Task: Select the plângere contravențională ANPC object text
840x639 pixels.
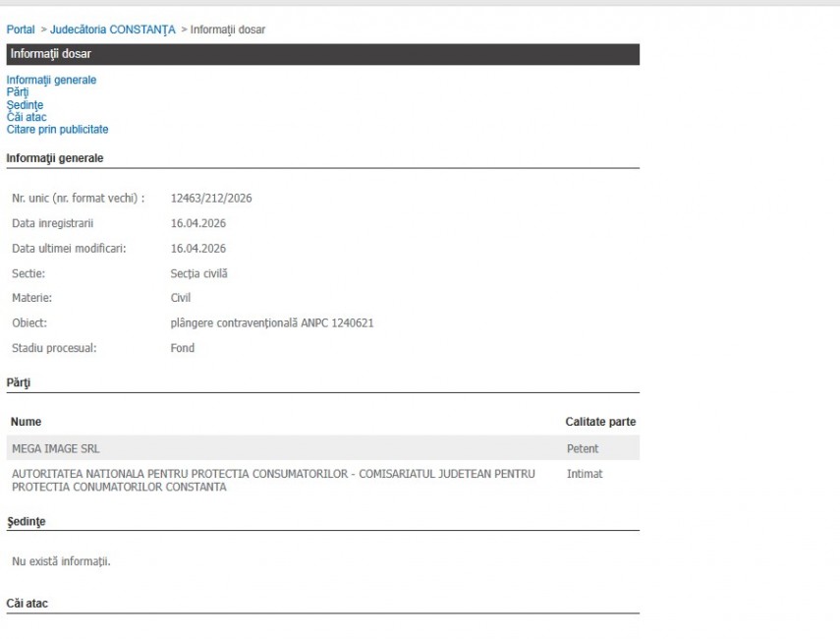Action: (271, 323)
